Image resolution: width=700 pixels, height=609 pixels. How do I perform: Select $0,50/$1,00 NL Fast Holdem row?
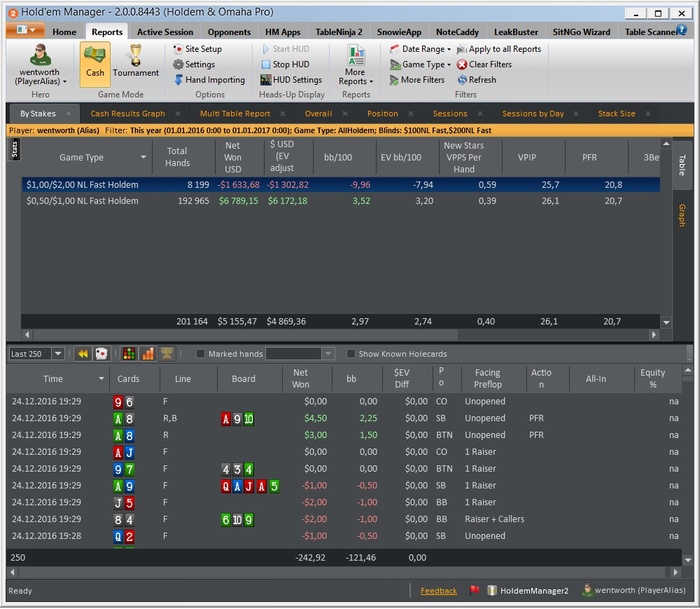coord(341,201)
